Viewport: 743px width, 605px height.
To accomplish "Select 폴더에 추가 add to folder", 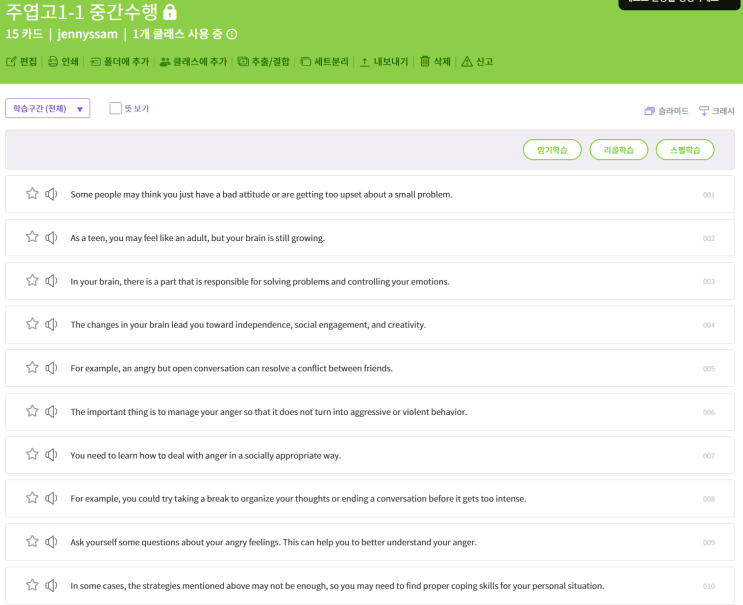I will tap(119, 62).
